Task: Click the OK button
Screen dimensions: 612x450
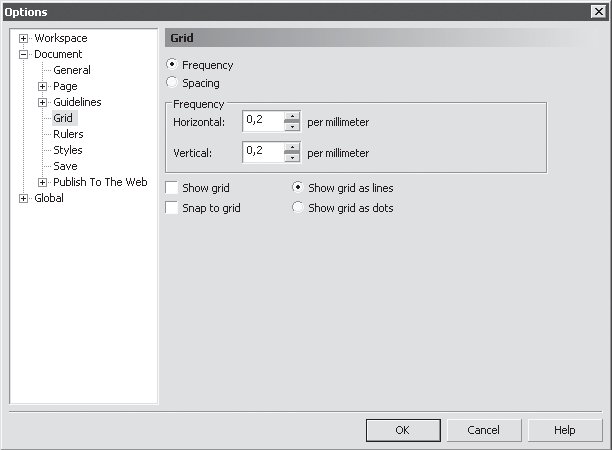Action: pos(403,430)
